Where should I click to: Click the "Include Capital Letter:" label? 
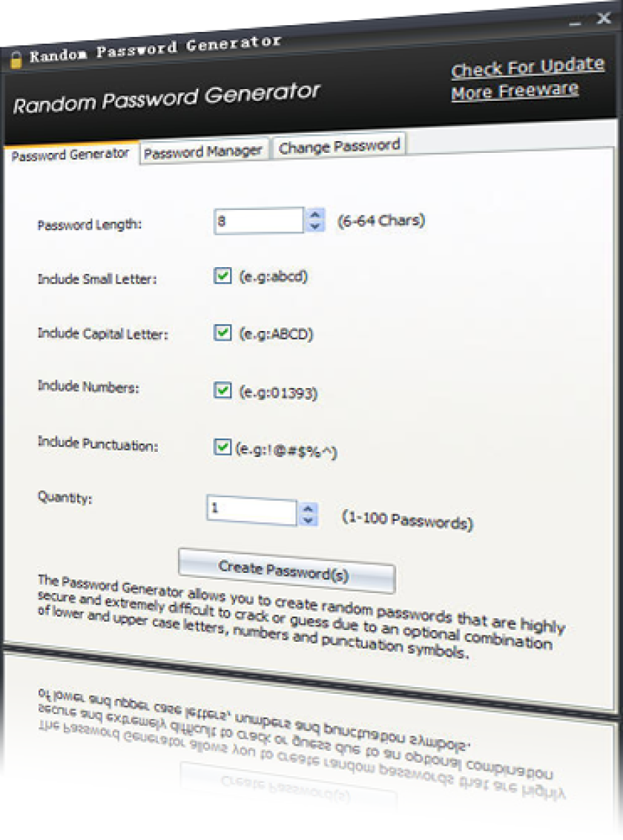click(x=103, y=334)
